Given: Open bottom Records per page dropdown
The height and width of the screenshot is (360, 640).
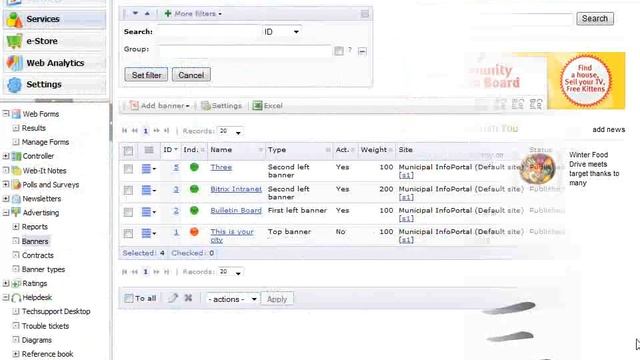Looking at the screenshot, I should (230, 272).
